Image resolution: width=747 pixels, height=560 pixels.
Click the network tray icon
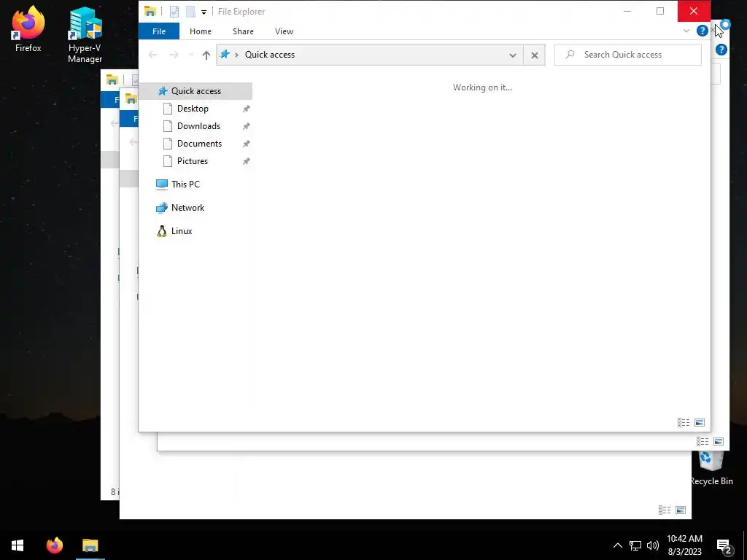coord(635,545)
